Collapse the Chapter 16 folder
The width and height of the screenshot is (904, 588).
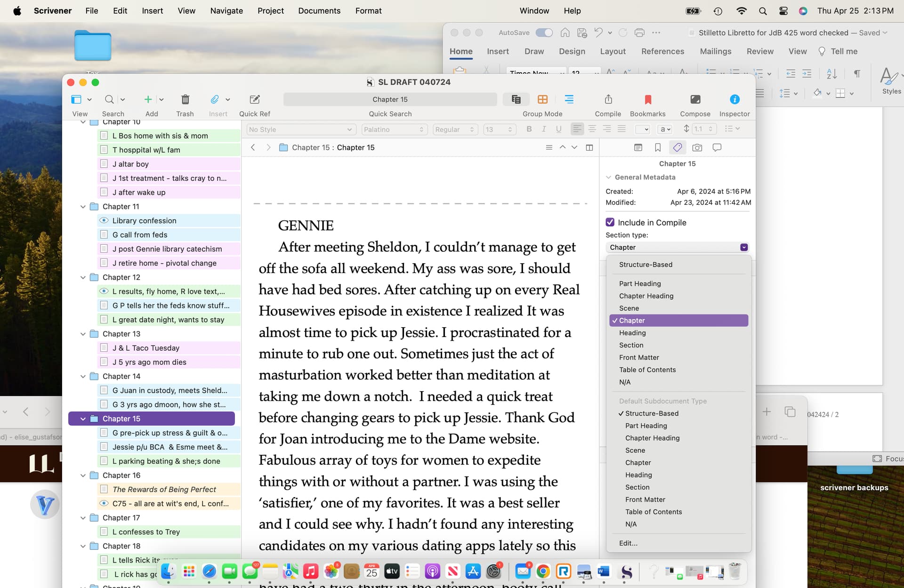(x=83, y=475)
